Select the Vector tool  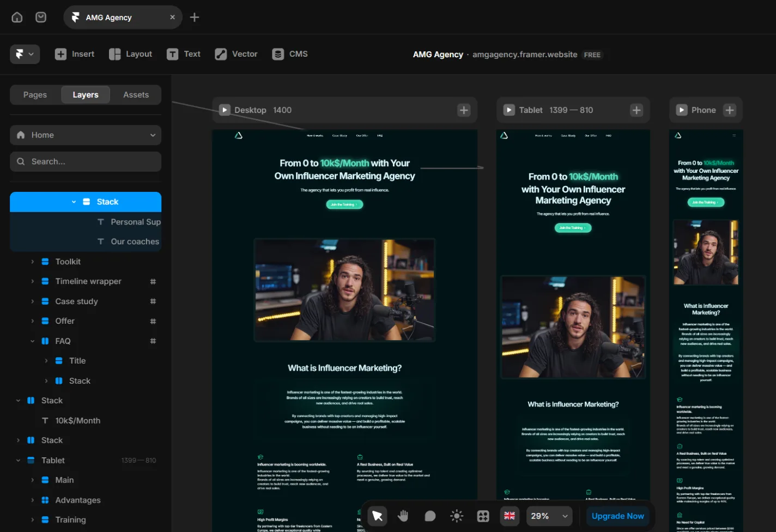click(236, 54)
